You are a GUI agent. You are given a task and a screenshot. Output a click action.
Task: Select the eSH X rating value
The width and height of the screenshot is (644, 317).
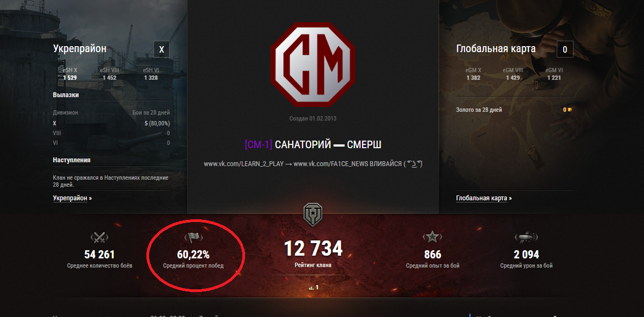[x=70, y=78]
